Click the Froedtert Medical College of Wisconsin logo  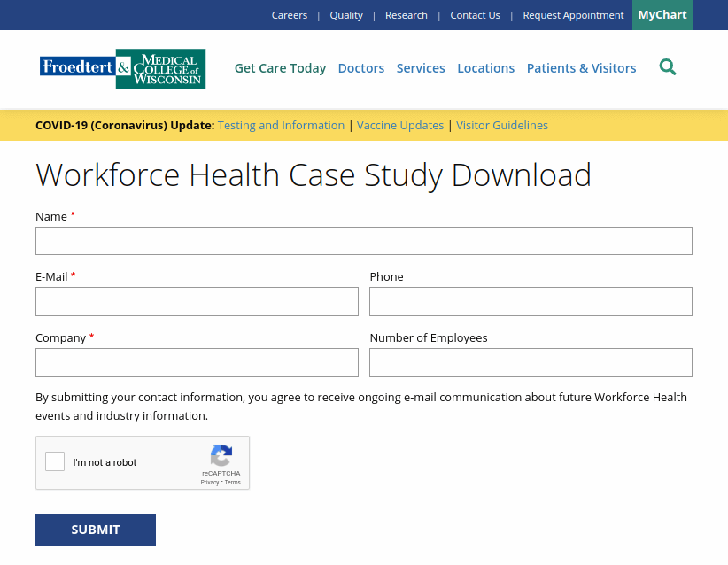122,69
